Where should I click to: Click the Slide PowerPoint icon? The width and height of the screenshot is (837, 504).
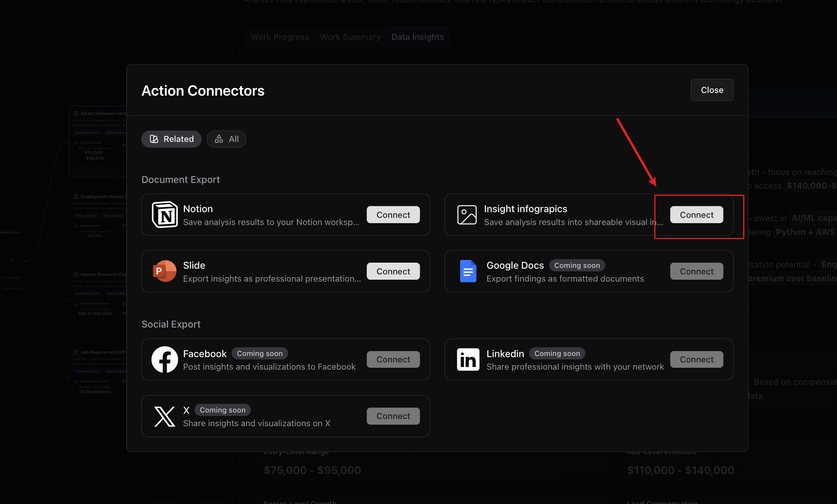(x=164, y=271)
